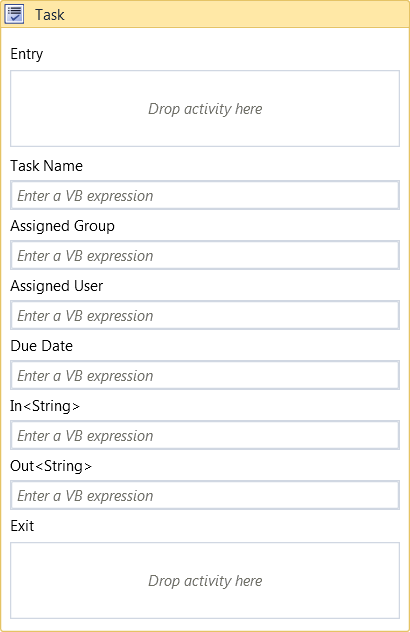Click the Exit label
Image resolution: width=410 pixels, height=632 pixels.
(22, 526)
